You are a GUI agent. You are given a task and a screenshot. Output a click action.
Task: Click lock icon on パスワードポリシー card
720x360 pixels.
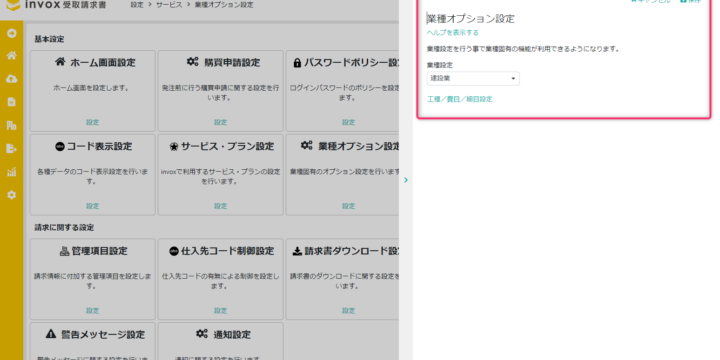click(x=297, y=63)
